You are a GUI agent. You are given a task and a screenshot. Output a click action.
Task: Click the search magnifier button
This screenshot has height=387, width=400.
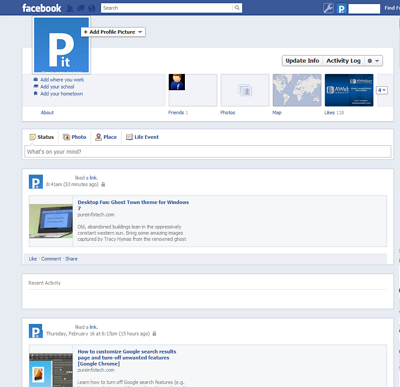pyautogui.click(x=237, y=8)
